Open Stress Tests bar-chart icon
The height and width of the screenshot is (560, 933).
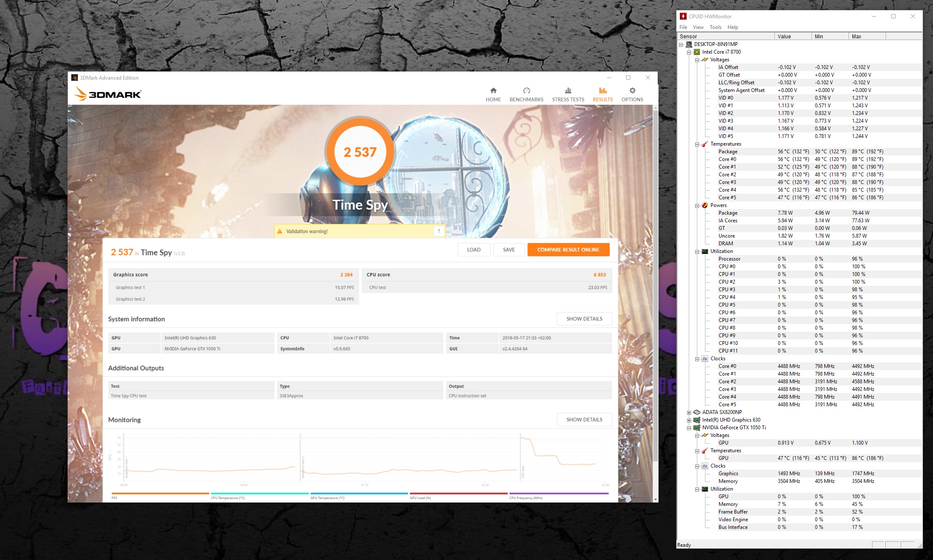pyautogui.click(x=568, y=90)
